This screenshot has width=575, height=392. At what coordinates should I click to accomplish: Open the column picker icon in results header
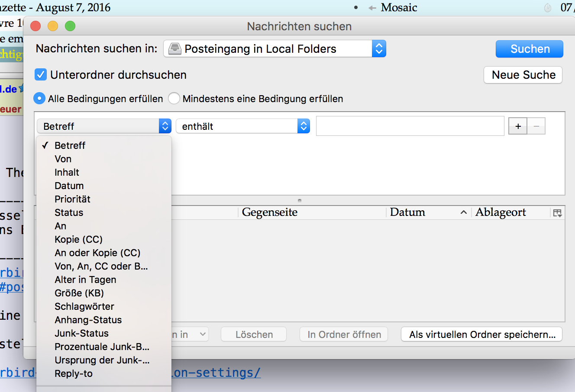coord(557,212)
